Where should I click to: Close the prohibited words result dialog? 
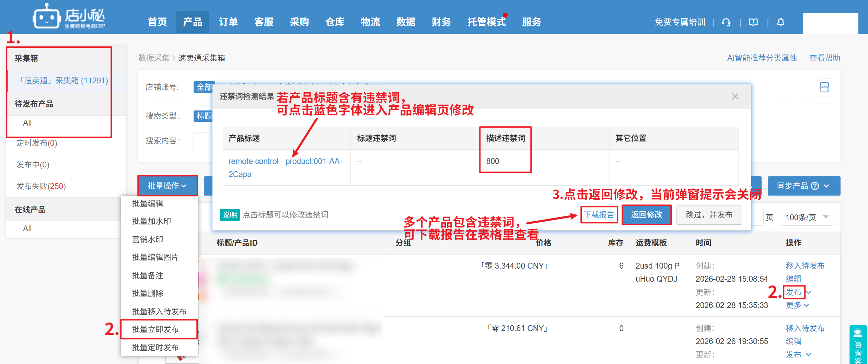(735, 97)
